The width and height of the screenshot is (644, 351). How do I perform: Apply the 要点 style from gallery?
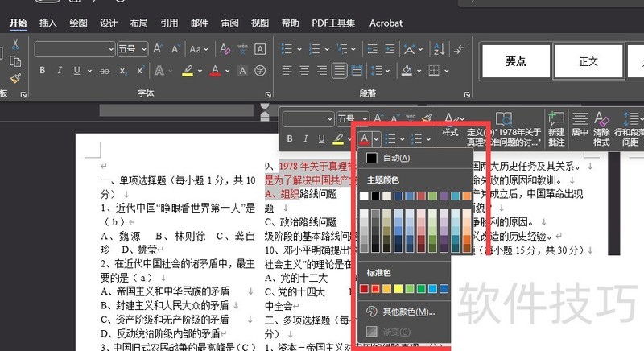coord(516,61)
